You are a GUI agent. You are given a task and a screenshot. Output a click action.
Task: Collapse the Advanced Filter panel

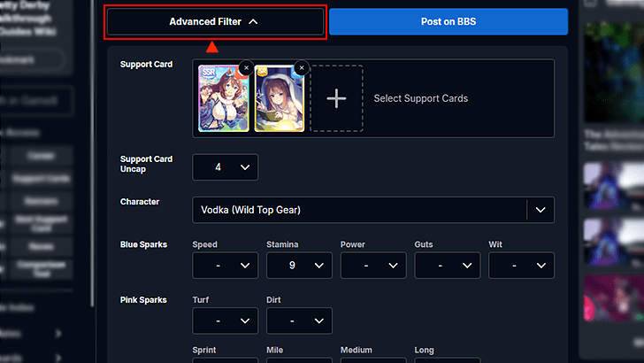point(215,22)
